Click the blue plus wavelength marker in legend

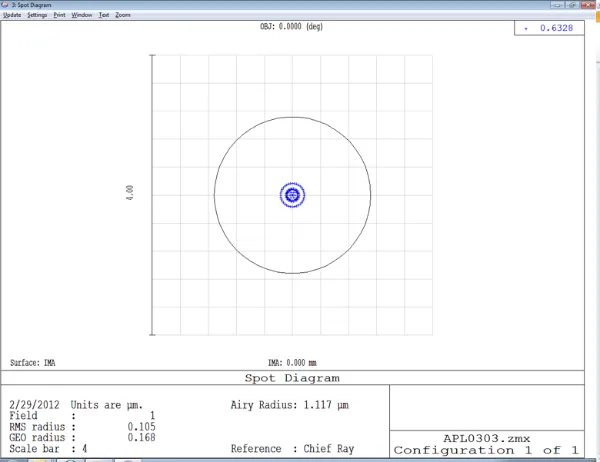527,29
